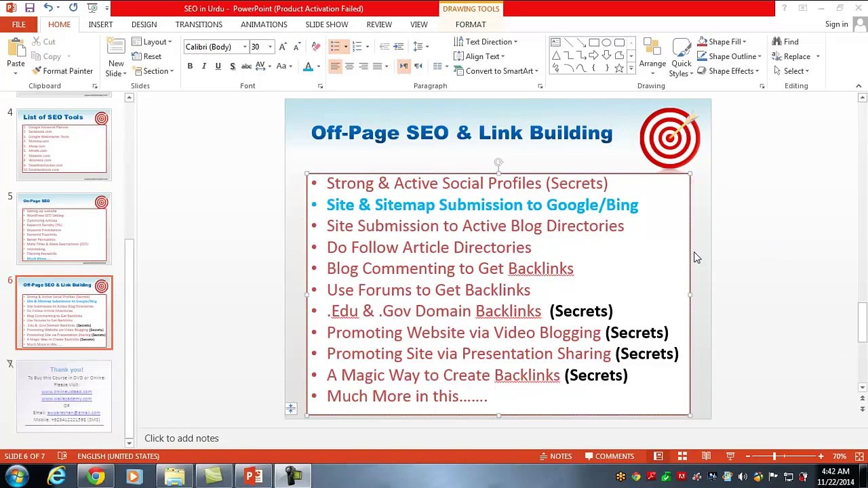Increase list indent level
Screen dimensions: 868x488
[399, 47]
